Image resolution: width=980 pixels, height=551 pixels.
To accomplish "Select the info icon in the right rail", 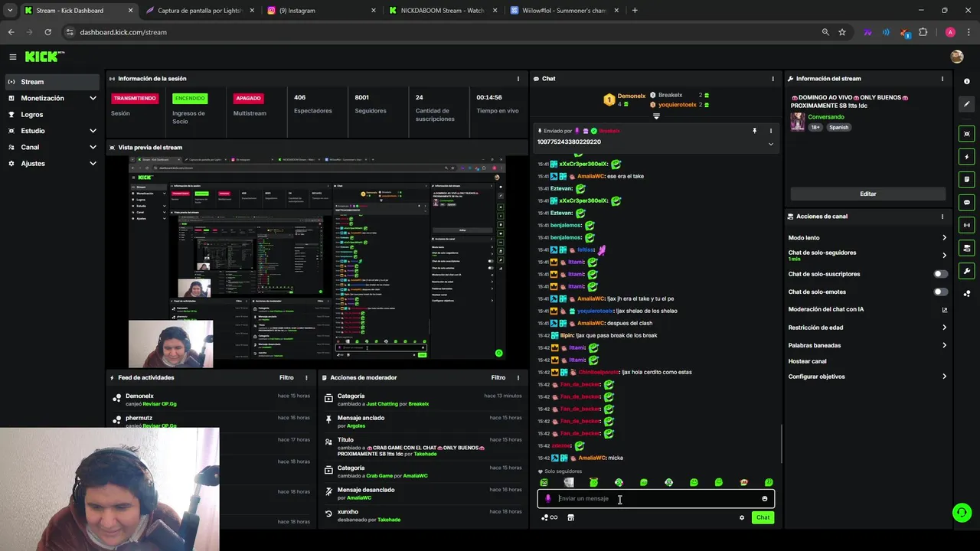I will pyautogui.click(x=967, y=81).
